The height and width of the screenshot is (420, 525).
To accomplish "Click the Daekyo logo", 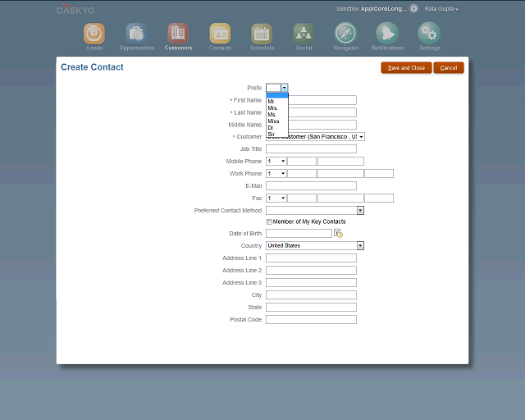I will point(75,9).
